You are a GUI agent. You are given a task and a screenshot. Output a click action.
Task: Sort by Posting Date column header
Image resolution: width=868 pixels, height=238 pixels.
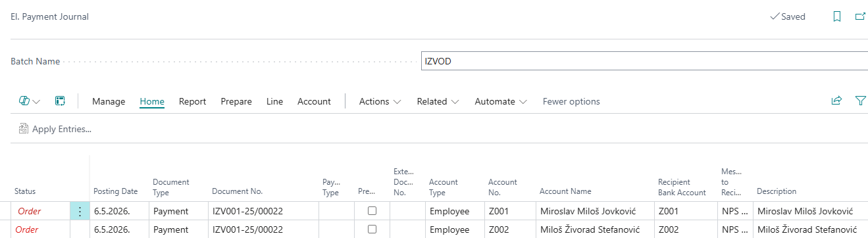(x=116, y=191)
